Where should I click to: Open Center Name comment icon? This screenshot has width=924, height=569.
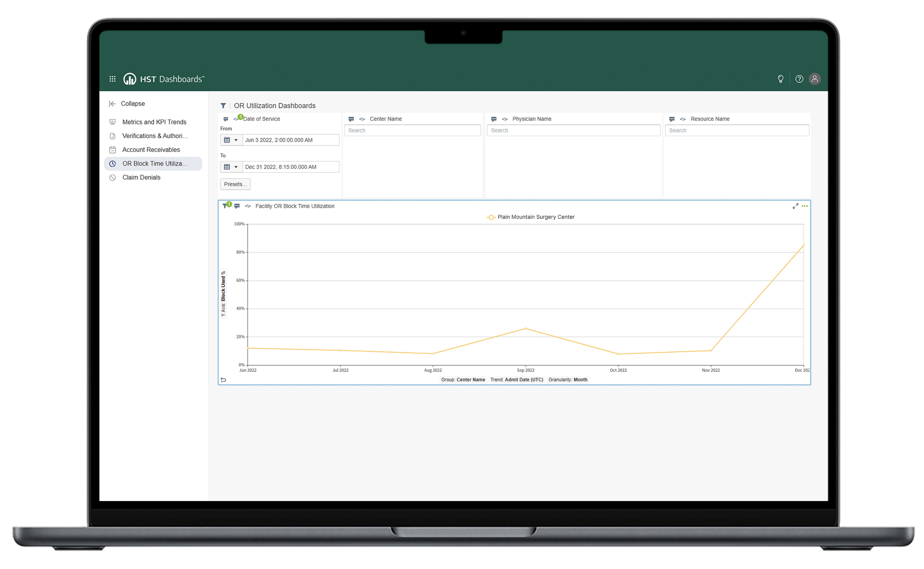coord(351,119)
